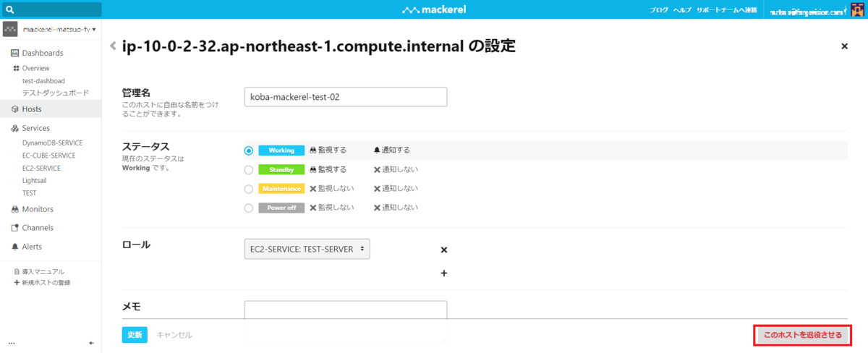Click the bell icon in Working row
Image resolution: width=868 pixels, height=353 pixels.
(x=377, y=150)
